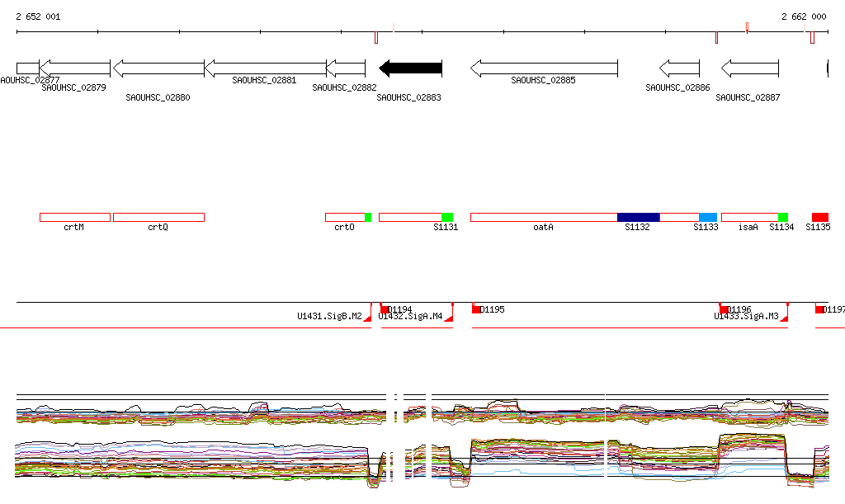The width and height of the screenshot is (845, 504).
Task: Click the crtM red outlined segment
Action: pyautogui.click(x=75, y=218)
